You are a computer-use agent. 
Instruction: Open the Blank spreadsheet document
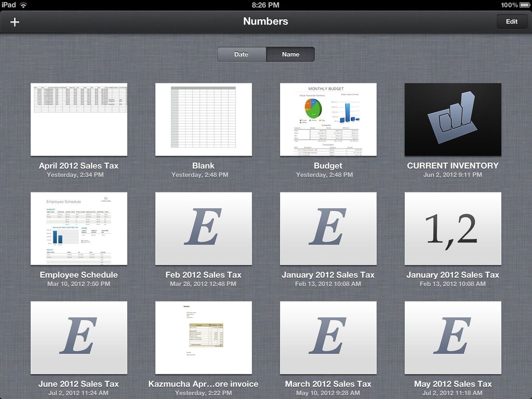pos(203,119)
